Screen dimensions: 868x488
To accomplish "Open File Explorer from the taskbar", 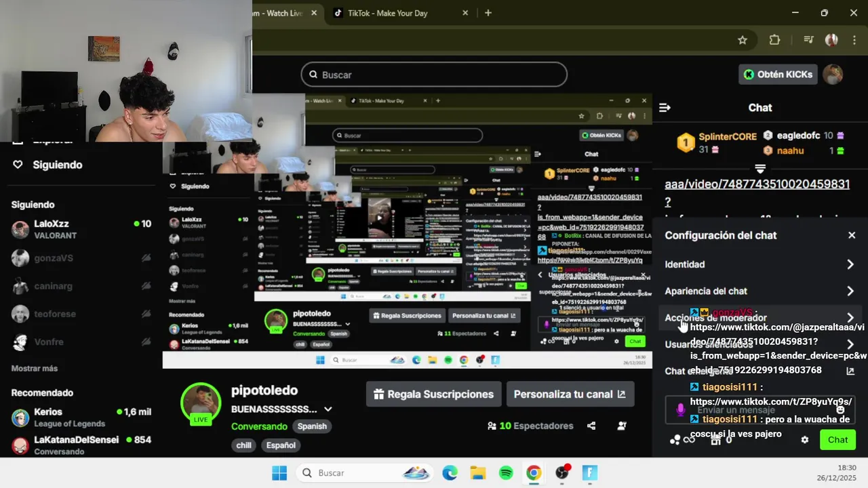I will pyautogui.click(x=478, y=473).
